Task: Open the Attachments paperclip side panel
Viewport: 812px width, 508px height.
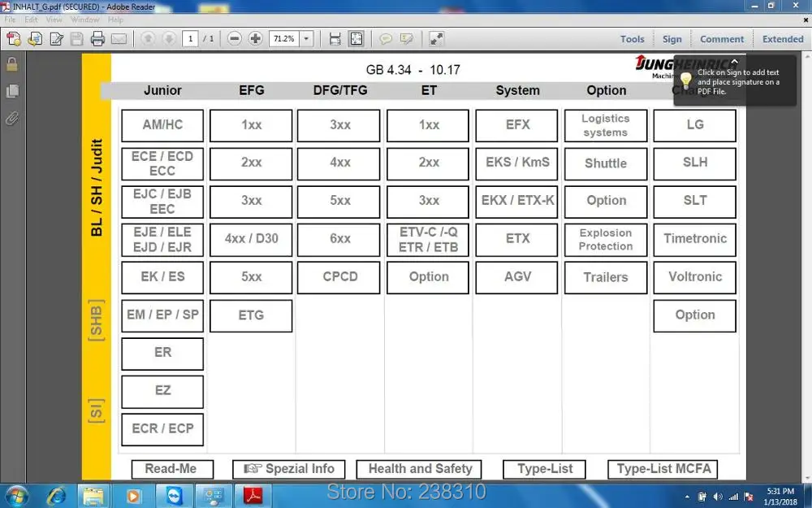Action: tap(12, 119)
